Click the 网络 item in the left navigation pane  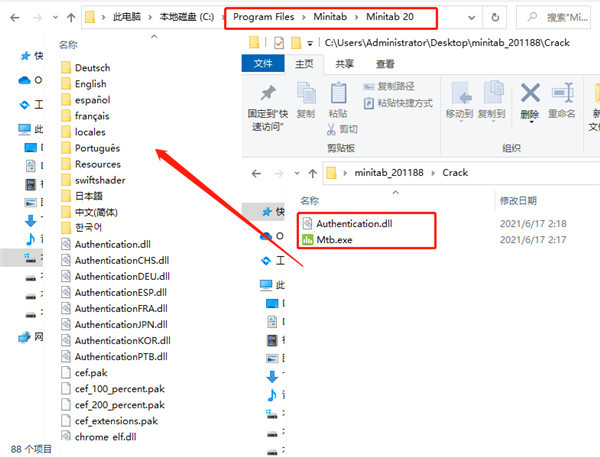coord(31,337)
